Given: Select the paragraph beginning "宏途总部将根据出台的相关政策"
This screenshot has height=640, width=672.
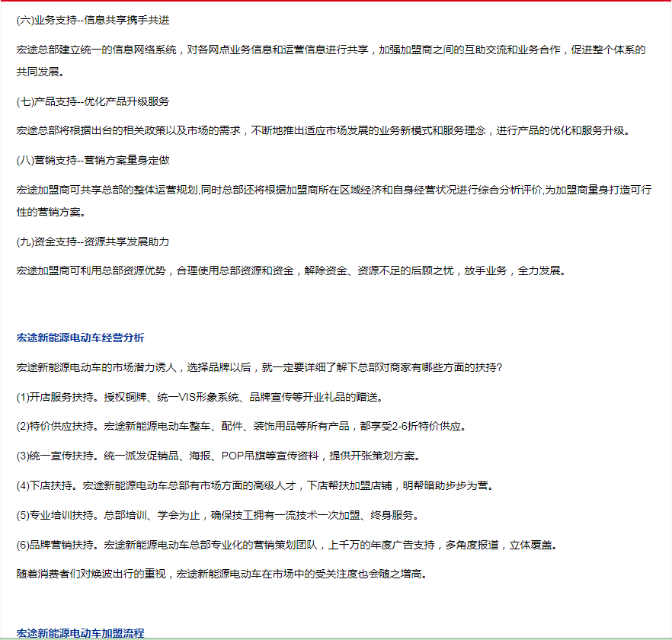Looking at the screenshot, I should click(x=325, y=131).
